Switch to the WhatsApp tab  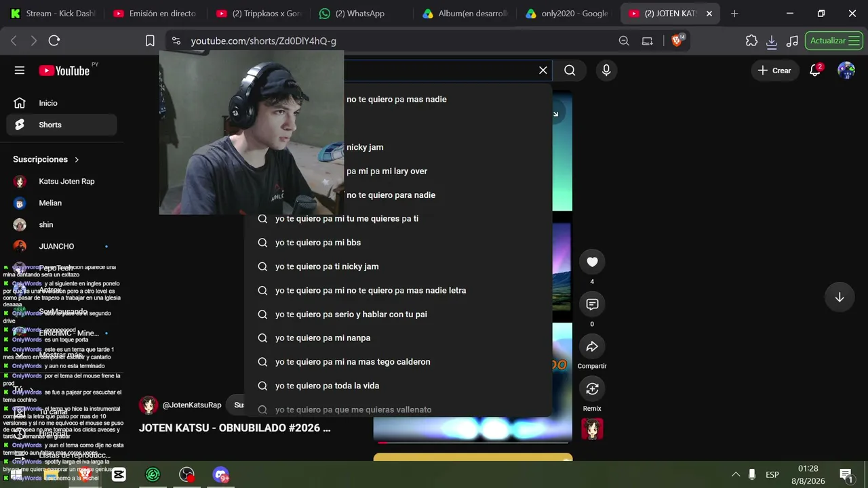pos(361,14)
